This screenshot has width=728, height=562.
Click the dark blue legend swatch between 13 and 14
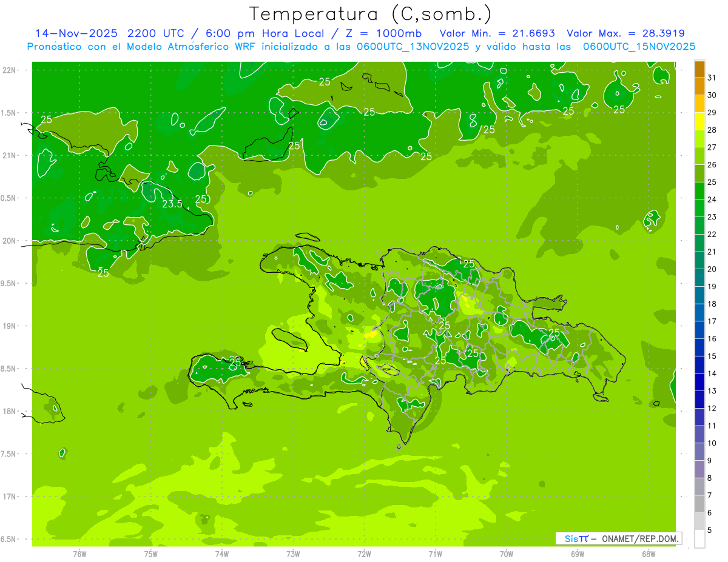point(699,382)
